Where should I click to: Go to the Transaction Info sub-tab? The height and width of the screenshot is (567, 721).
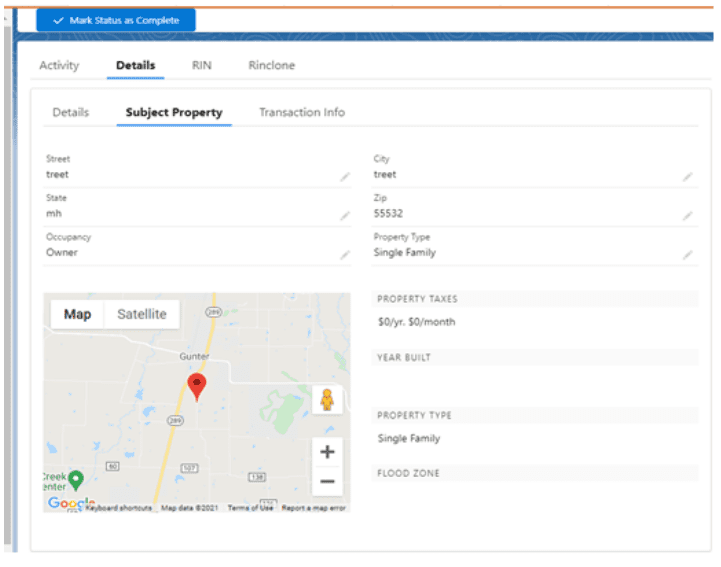pyautogui.click(x=302, y=112)
